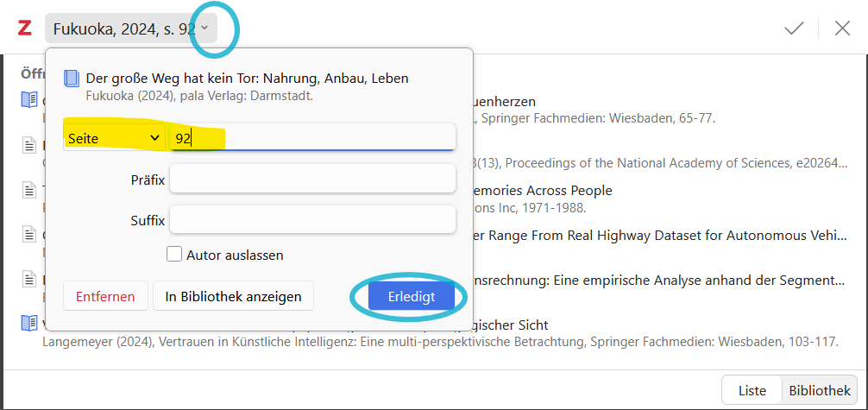Image resolution: width=868 pixels, height=410 pixels.
Task: Close the citation dialog with X icon
Action: pos(842,28)
